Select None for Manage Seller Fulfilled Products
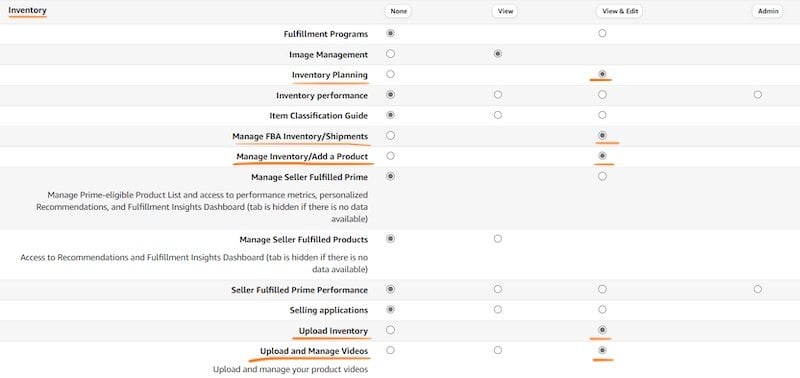Screen dimensions: 800x378 tap(390, 238)
